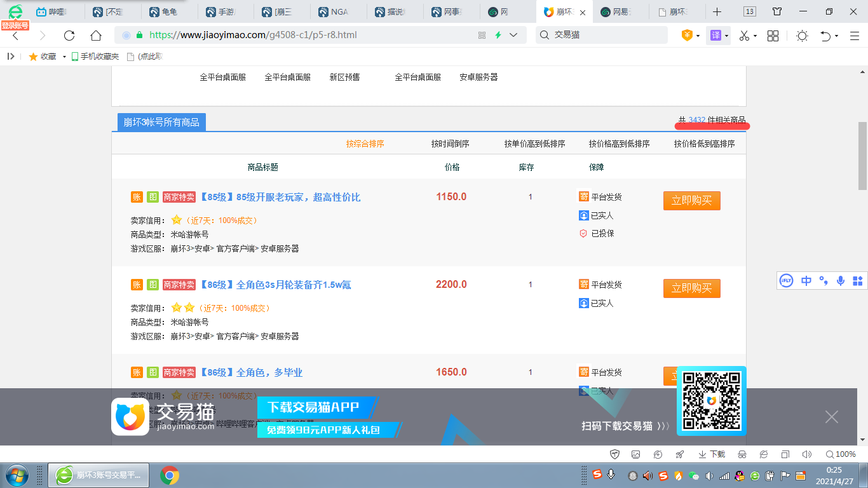Open Google Chrome from the taskbar

(x=169, y=475)
